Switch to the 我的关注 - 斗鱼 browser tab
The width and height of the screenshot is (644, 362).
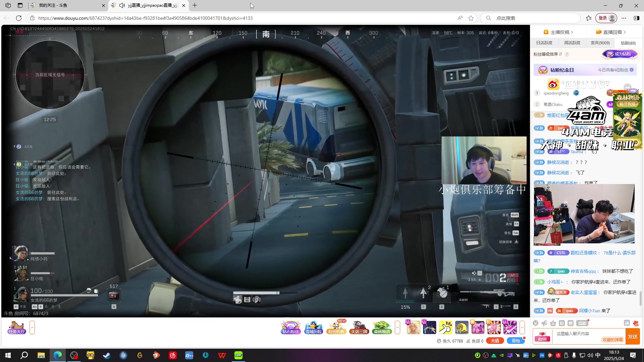pyautogui.click(x=67, y=5)
